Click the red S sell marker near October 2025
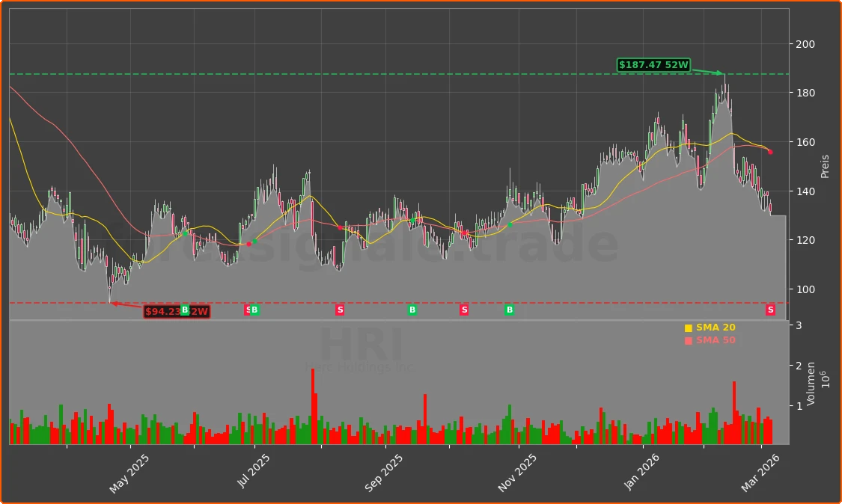 [x=463, y=310]
